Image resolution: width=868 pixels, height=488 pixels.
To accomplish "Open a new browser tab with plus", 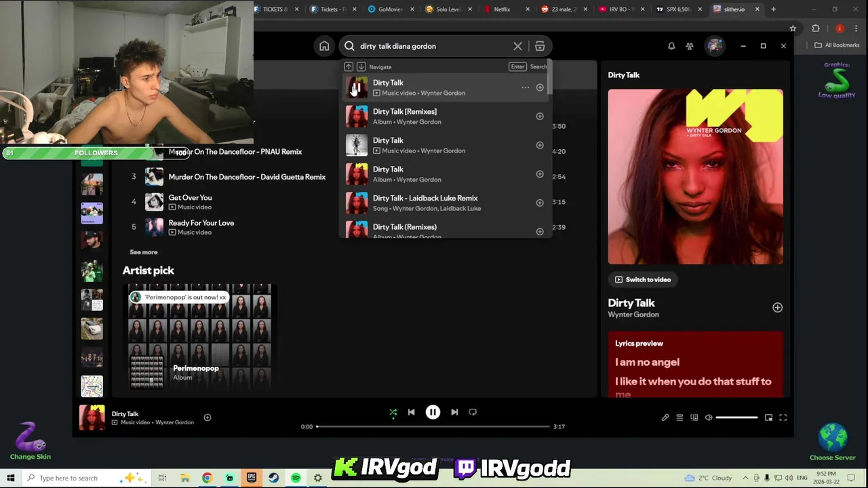I will (x=773, y=9).
